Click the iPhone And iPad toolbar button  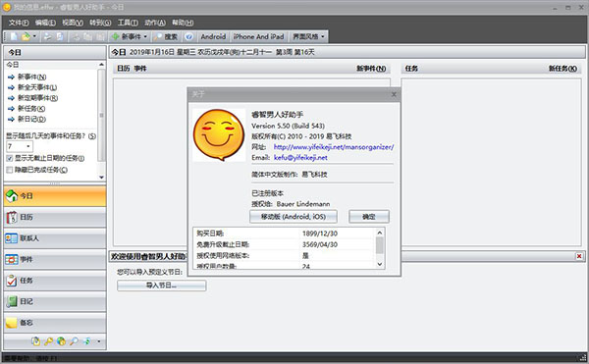(258, 36)
